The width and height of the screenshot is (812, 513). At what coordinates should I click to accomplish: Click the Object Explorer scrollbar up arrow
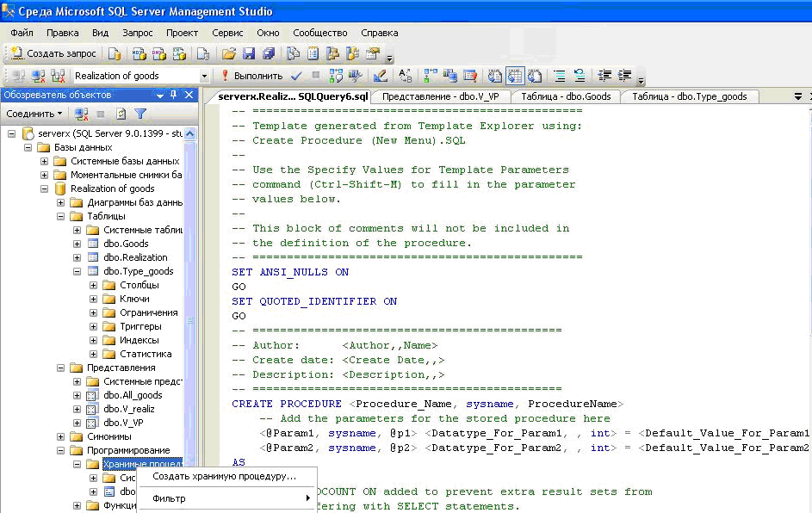tap(190, 133)
